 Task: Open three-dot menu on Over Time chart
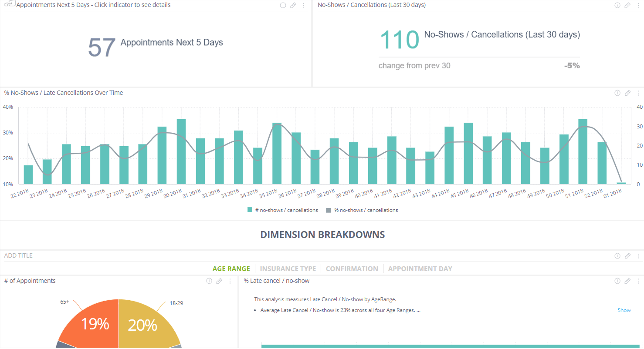638,93
